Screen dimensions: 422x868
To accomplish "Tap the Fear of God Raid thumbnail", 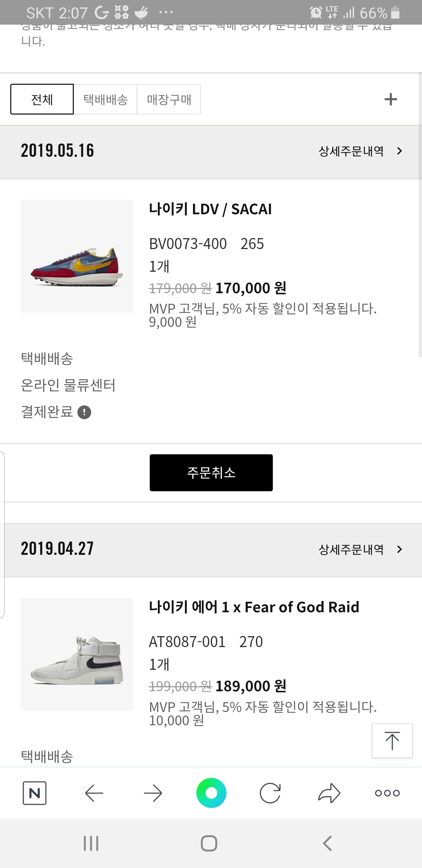I will point(77,654).
